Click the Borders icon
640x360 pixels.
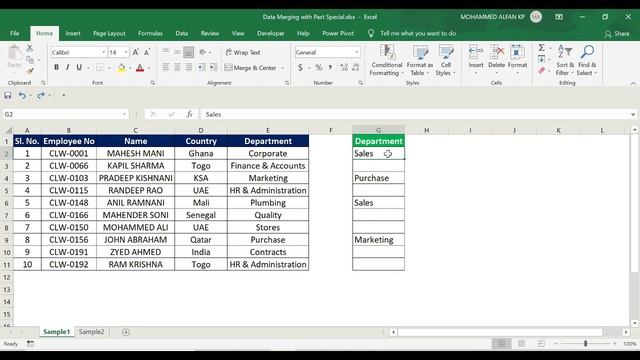click(100, 67)
